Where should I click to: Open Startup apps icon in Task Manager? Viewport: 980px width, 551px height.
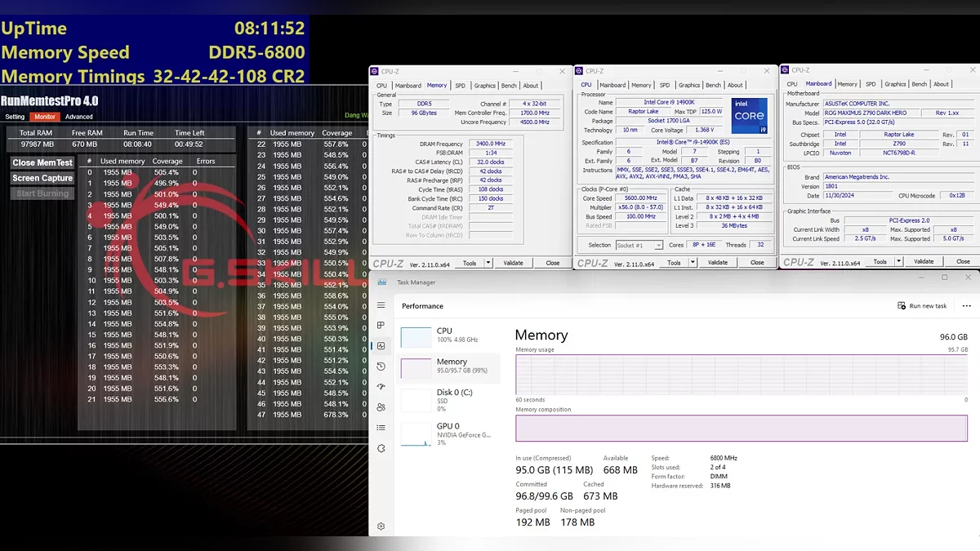tap(381, 387)
